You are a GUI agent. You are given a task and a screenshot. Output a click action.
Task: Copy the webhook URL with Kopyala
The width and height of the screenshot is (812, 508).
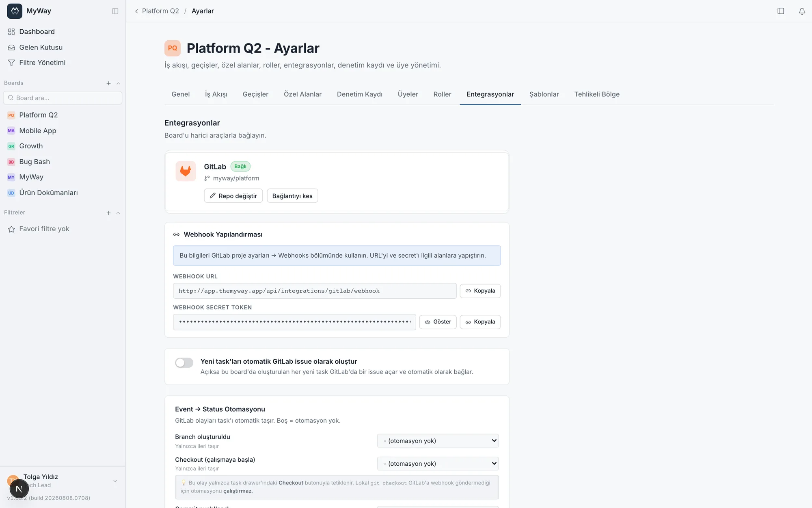pos(480,291)
